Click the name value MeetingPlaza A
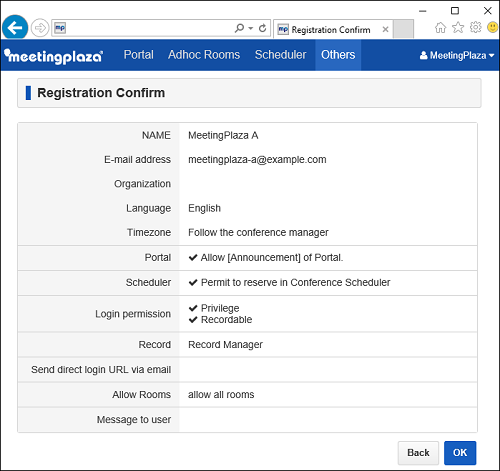Image resolution: width=500 pixels, height=471 pixels. pyautogui.click(x=223, y=135)
